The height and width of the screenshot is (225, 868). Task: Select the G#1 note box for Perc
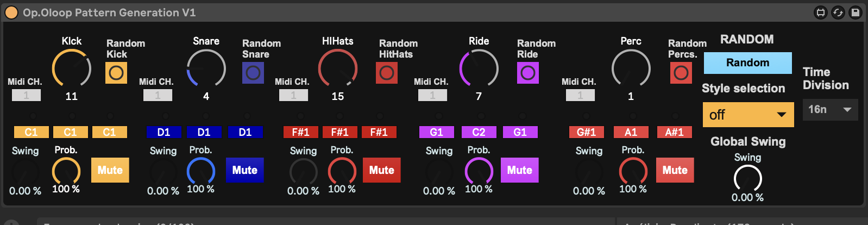586,132
